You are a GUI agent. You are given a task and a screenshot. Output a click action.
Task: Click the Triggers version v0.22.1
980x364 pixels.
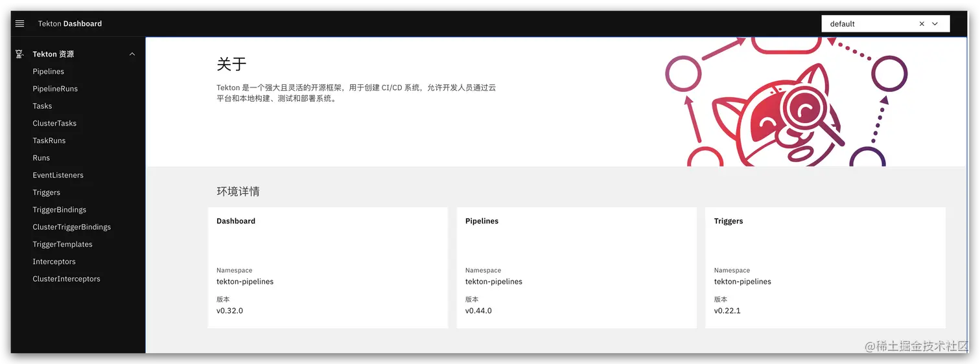pos(727,311)
